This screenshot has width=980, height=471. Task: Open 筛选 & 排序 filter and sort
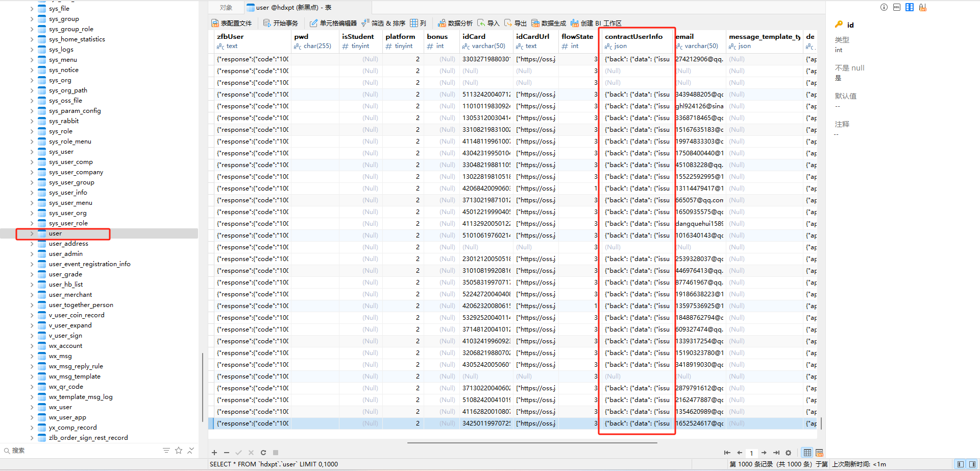click(x=383, y=23)
